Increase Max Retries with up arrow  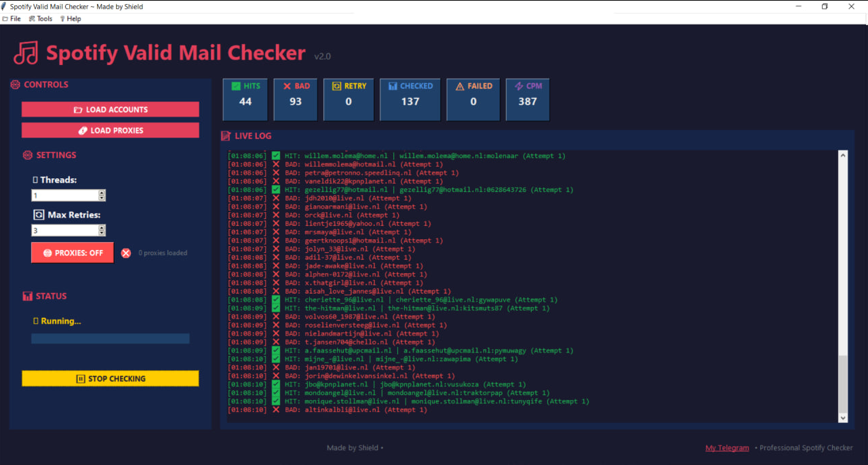102,228
